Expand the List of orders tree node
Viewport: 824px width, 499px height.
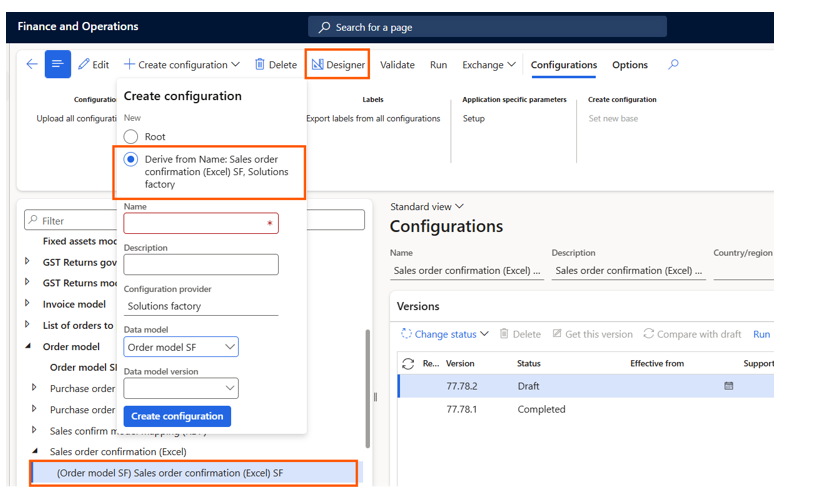pyautogui.click(x=27, y=324)
